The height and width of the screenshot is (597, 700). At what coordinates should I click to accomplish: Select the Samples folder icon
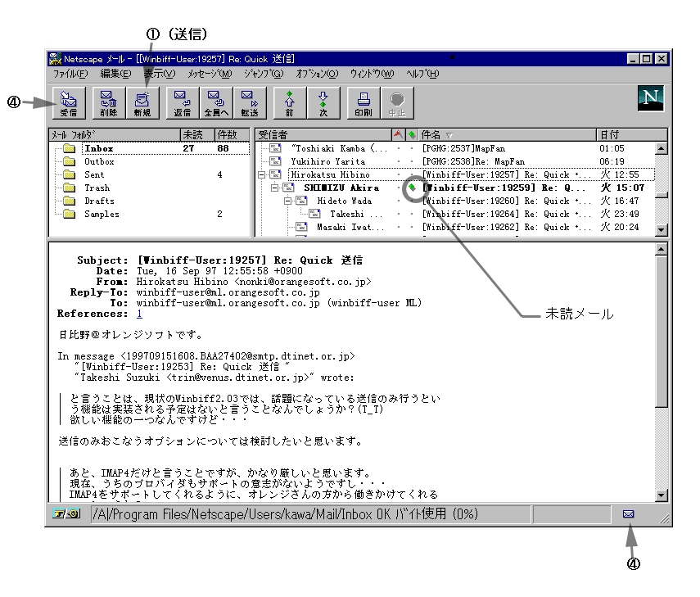[x=70, y=215]
